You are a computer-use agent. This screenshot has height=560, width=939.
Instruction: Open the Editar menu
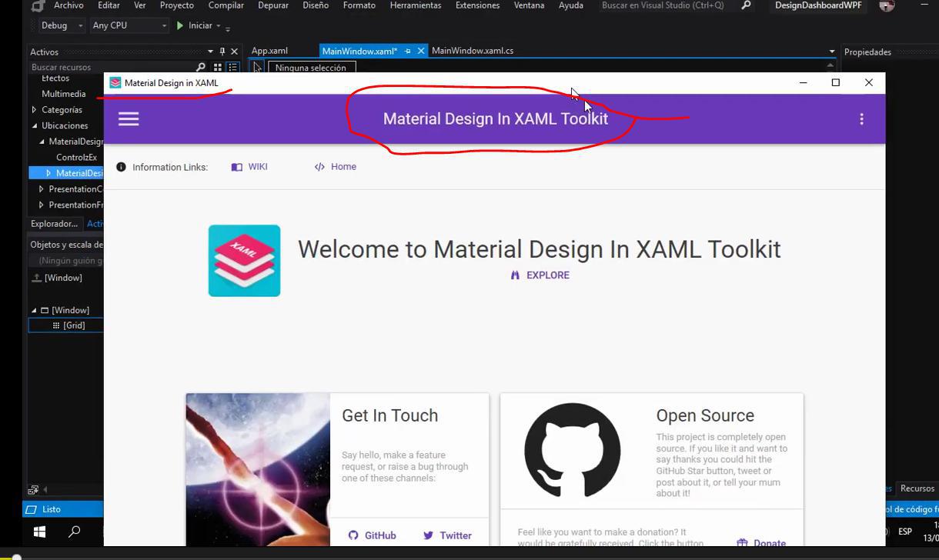pos(109,5)
